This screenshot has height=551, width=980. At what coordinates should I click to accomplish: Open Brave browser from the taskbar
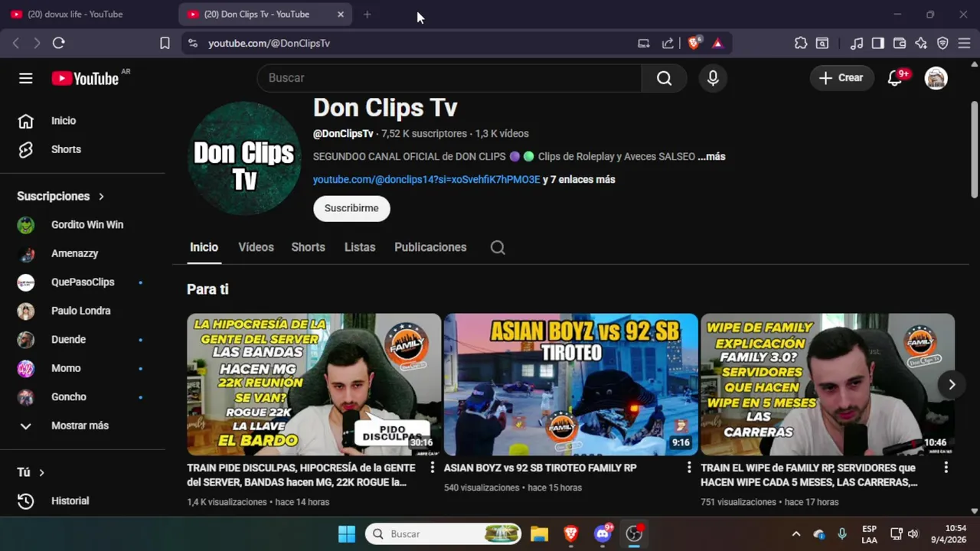(x=571, y=534)
